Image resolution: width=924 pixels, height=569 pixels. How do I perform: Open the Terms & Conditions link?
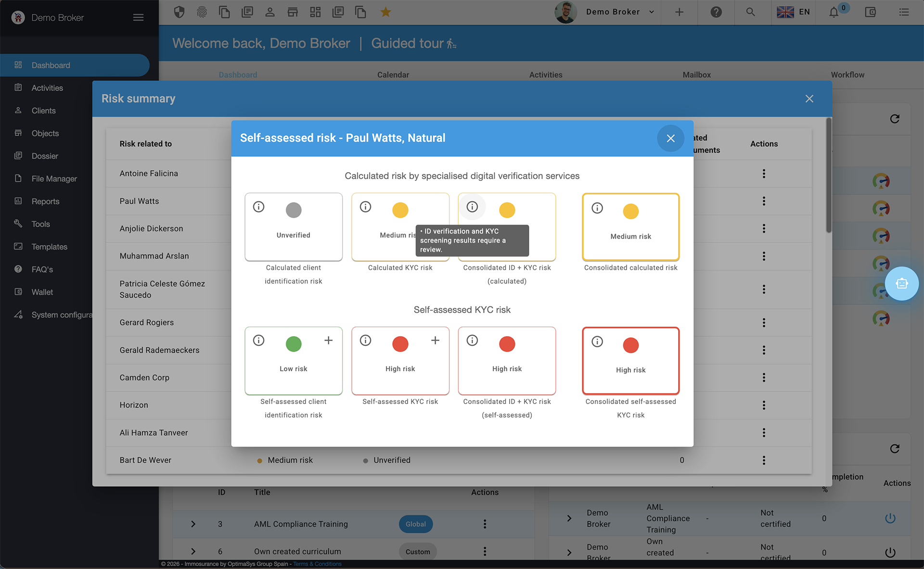(317, 564)
